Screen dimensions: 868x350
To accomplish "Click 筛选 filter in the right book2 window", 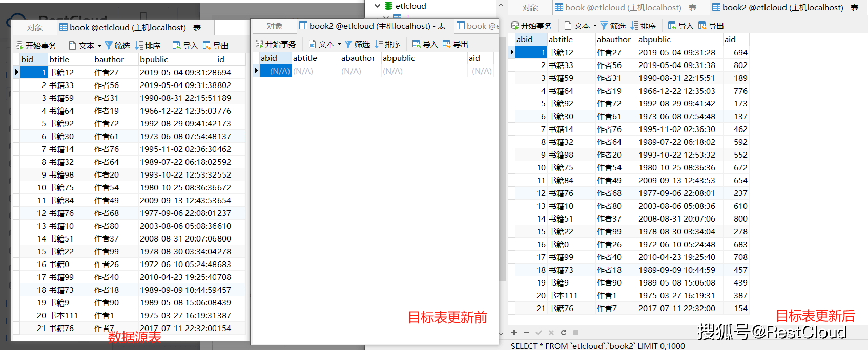I will pos(612,26).
